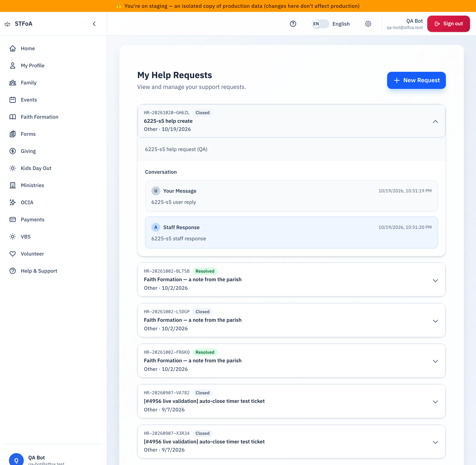Image resolution: width=476 pixels, height=465 pixels.
Task: Expand request HR-20261002-FR6KQ
Action: tap(292, 360)
